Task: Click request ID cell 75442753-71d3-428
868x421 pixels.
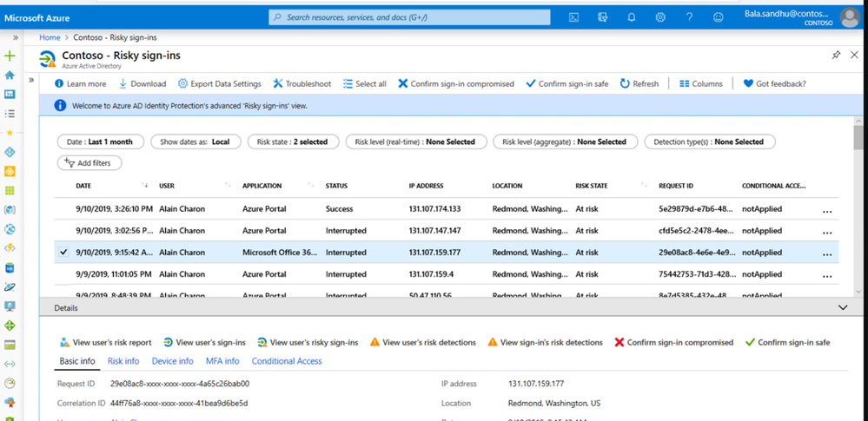Action: [x=697, y=274]
